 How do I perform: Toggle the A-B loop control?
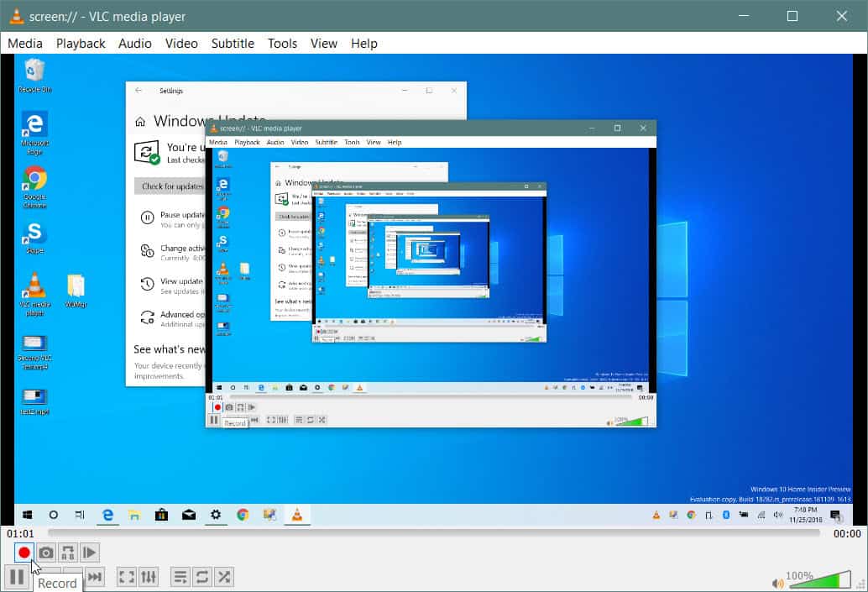67,553
